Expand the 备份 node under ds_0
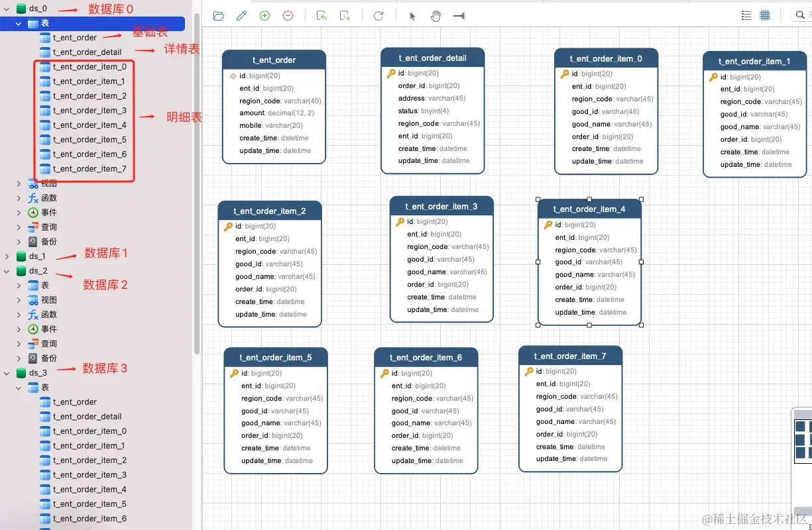Viewport: 812px width, 530px height. (x=19, y=242)
